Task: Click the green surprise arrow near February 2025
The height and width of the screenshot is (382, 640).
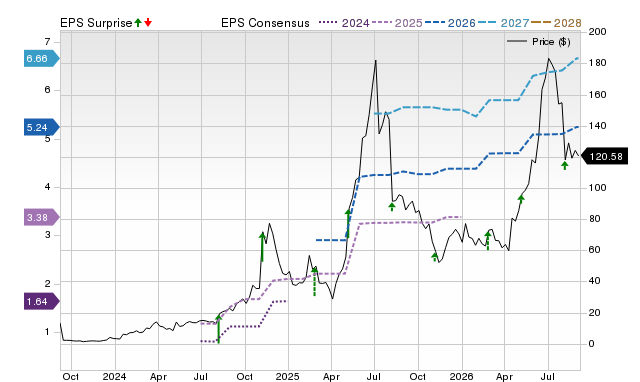Action: point(314,281)
